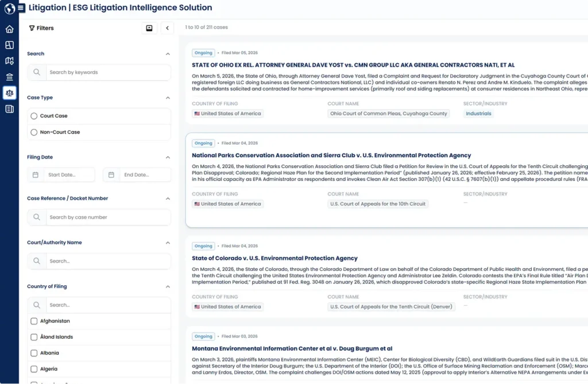Screen dimensions: 588x384
Task: Open the hamburger menu beside the globe logo
Action: click(21, 8)
